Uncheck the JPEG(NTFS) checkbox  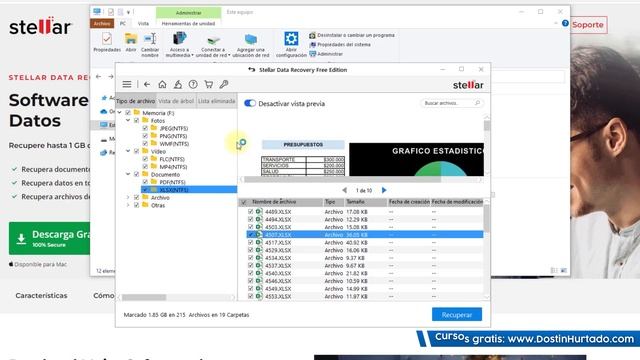(145, 128)
